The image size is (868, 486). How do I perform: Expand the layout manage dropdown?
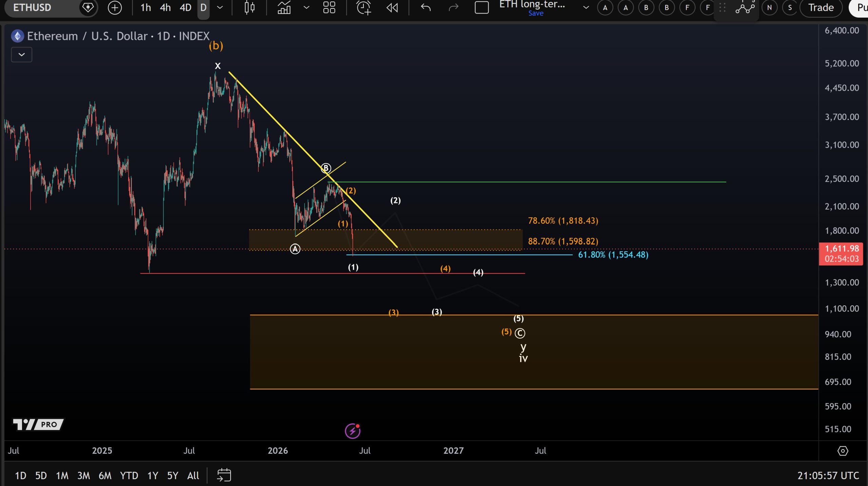[x=586, y=7]
